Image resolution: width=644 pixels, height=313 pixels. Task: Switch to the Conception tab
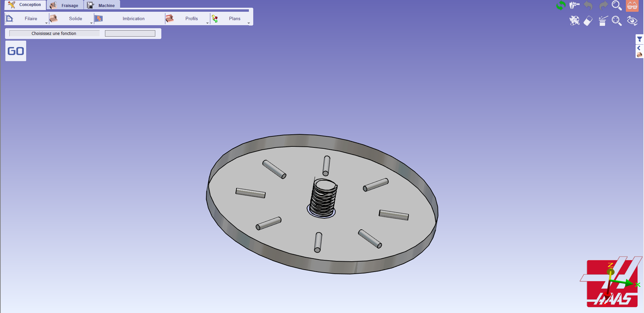click(25, 5)
